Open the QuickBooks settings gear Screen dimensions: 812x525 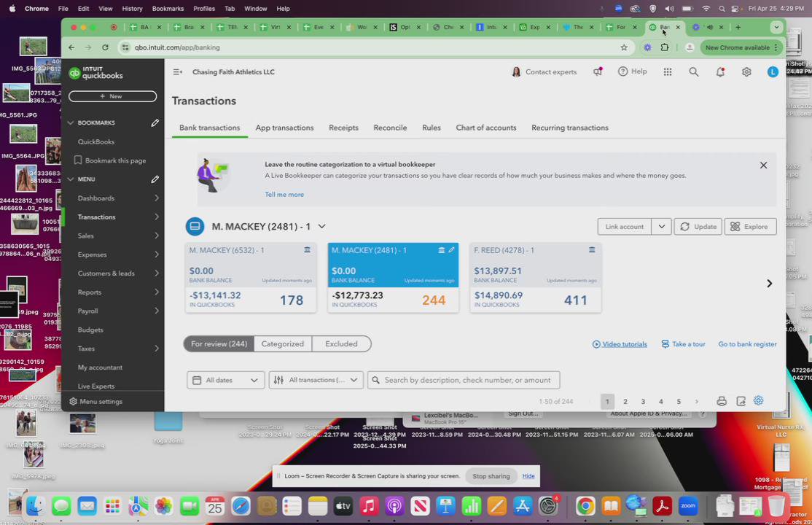point(746,72)
